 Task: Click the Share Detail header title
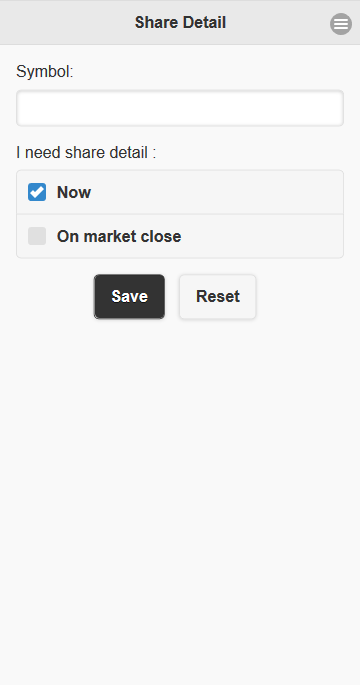tap(180, 22)
